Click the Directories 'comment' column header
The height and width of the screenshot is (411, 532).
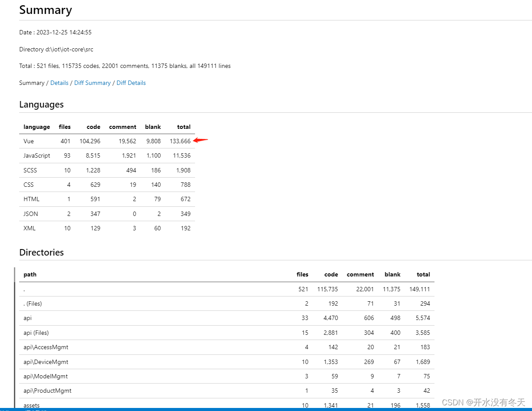pos(360,275)
